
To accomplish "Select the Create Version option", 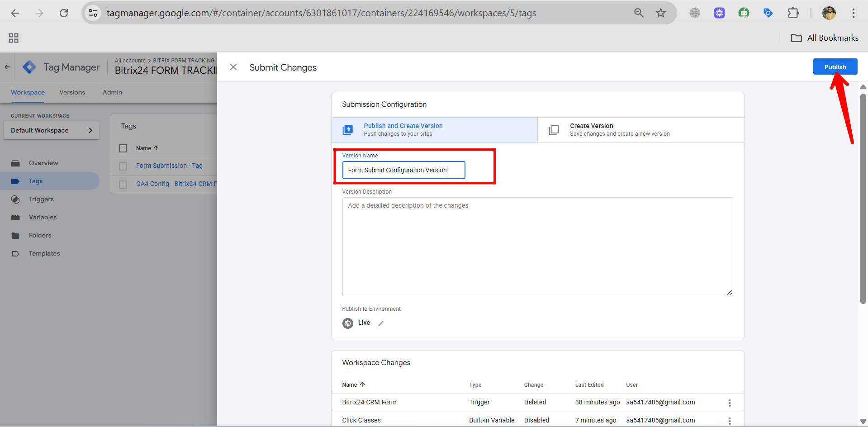I will click(x=640, y=130).
